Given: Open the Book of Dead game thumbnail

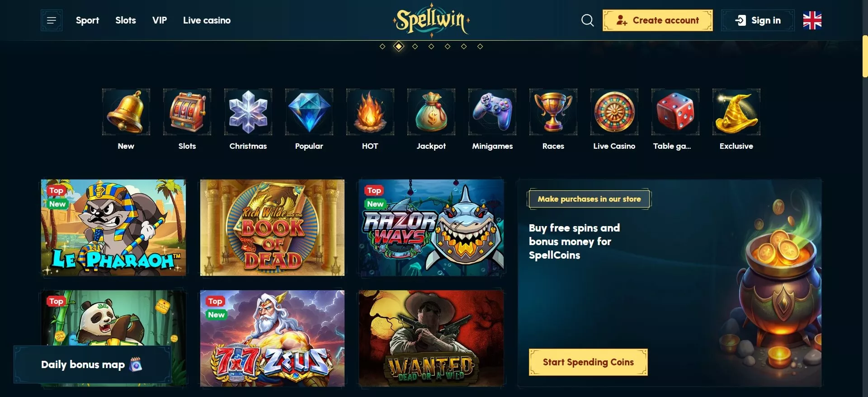Looking at the screenshot, I should (x=272, y=227).
